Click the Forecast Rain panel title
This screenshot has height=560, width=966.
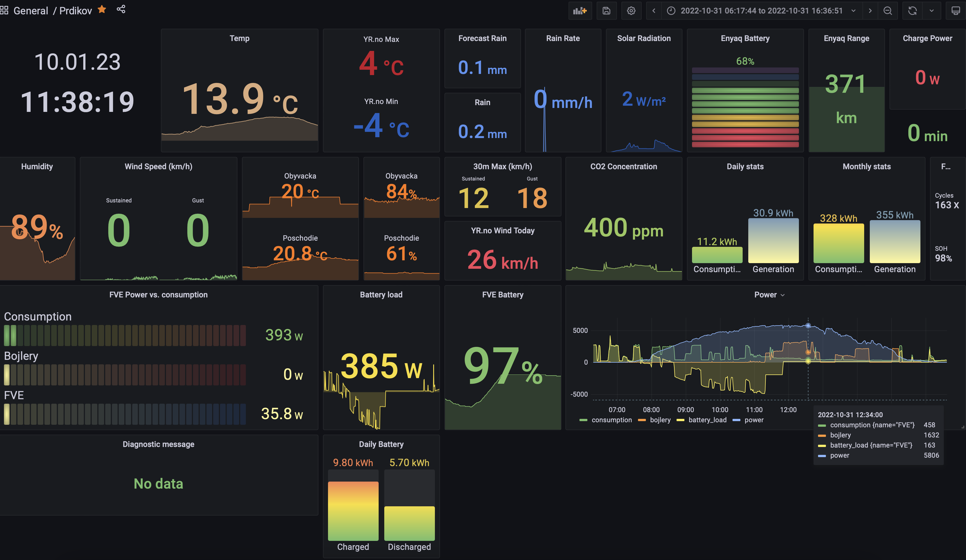pos(482,38)
